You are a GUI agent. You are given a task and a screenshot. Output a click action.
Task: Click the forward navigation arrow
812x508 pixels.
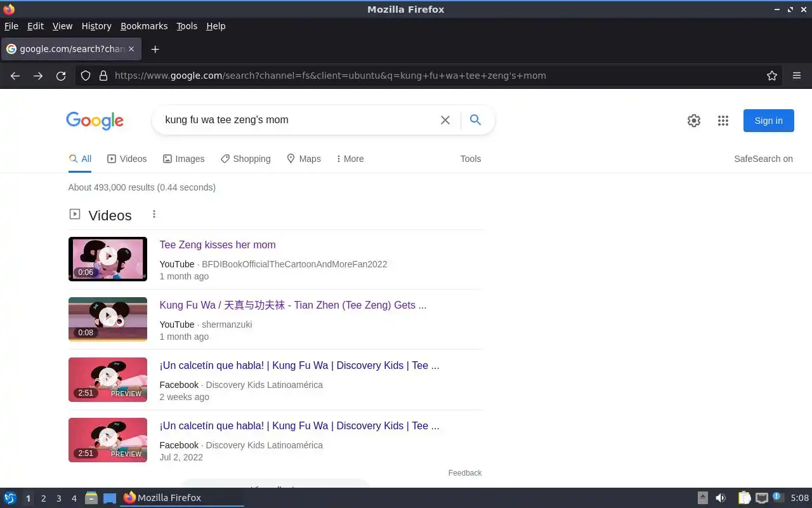(38, 76)
